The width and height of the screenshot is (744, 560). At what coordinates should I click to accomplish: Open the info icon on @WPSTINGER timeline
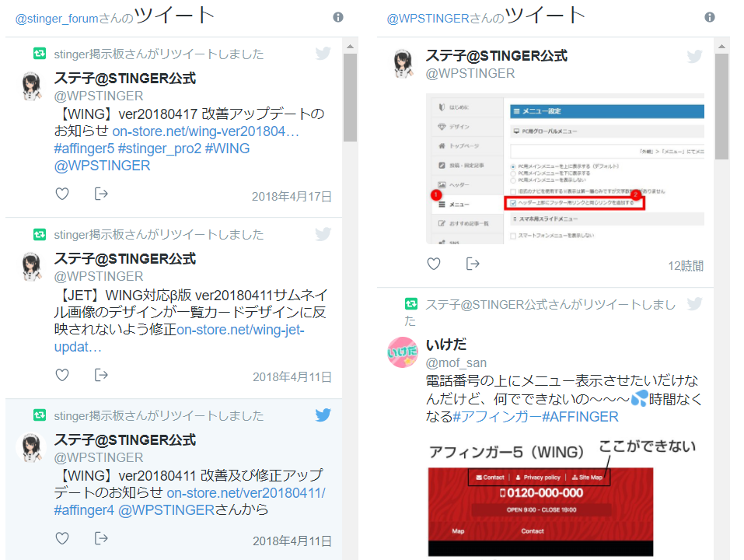[708, 16]
